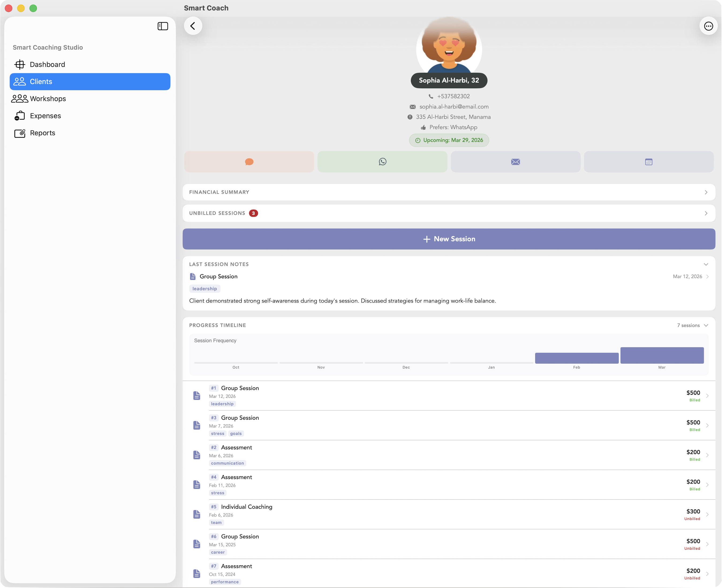Click the Upcoming: Mar 29, 2026 badge
This screenshot has width=722, height=588.
tap(449, 140)
